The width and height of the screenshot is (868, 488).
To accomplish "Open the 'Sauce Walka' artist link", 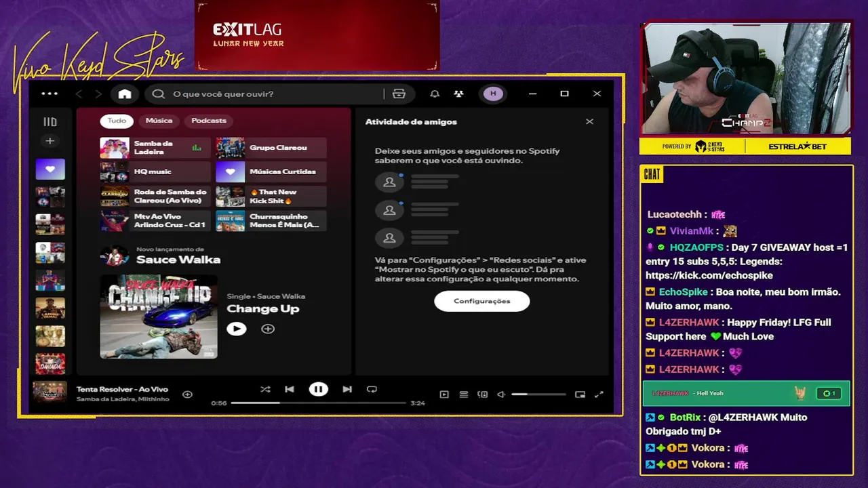I will (178, 260).
